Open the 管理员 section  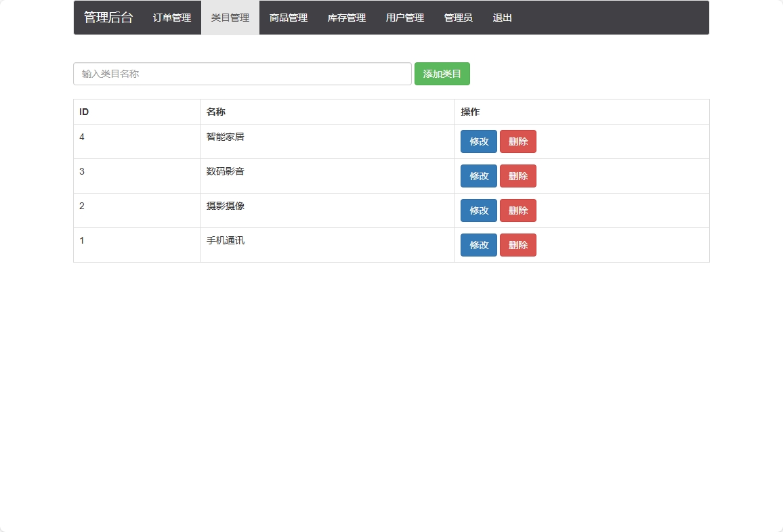[458, 18]
